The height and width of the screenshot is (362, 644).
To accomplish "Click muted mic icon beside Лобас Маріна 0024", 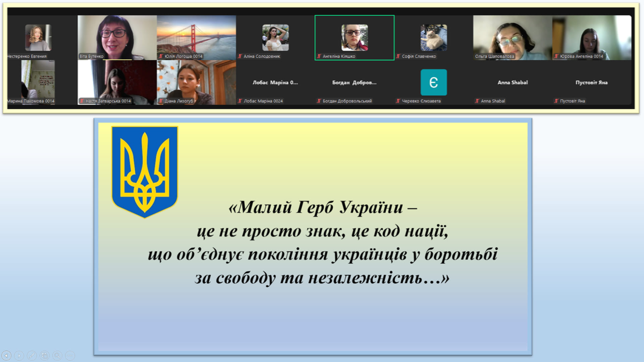I will tap(240, 101).
